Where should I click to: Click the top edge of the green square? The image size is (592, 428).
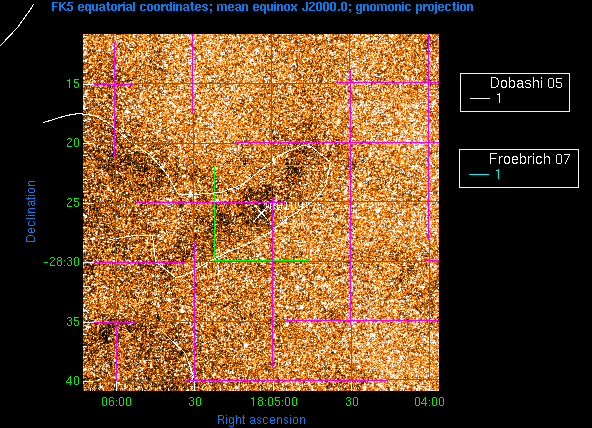click(262, 165)
